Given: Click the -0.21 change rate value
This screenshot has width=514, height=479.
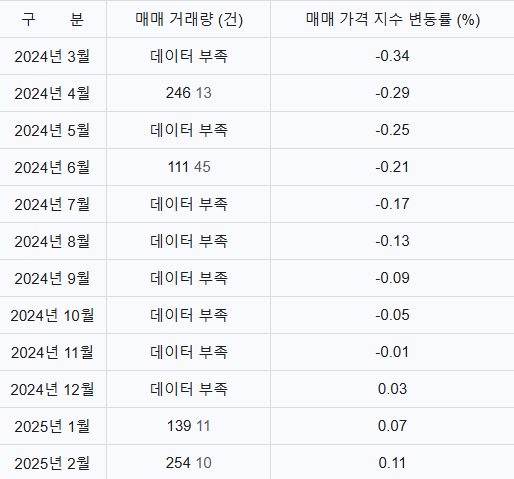Looking at the screenshot, I should [392, 167].
